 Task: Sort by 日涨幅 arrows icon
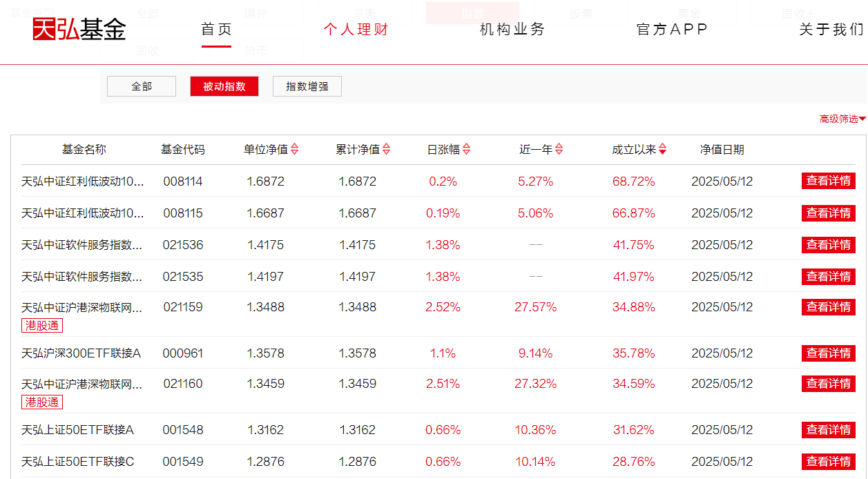(x=467, y=149)
